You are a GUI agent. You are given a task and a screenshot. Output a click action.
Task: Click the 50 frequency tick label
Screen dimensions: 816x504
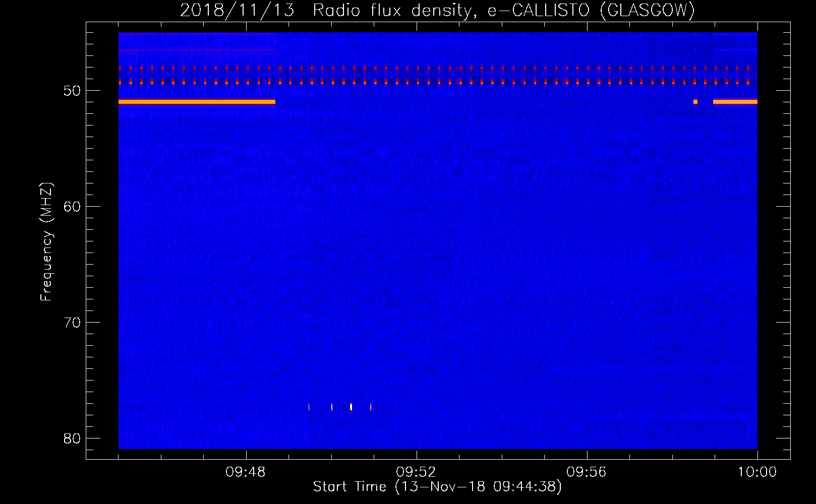(x=73, y=91)
